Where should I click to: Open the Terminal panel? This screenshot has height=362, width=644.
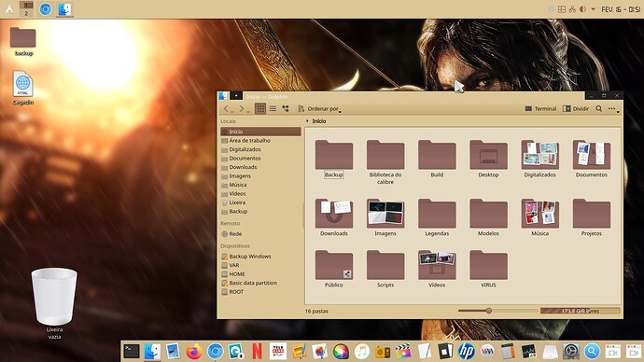point(540,109)
